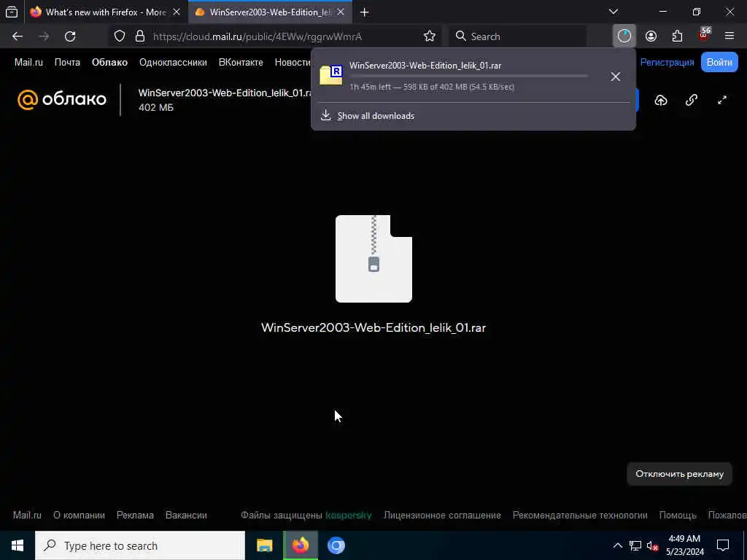747x560 pixels.
Task: Show hidden system tray icons
Action: (x=617, y=545)
